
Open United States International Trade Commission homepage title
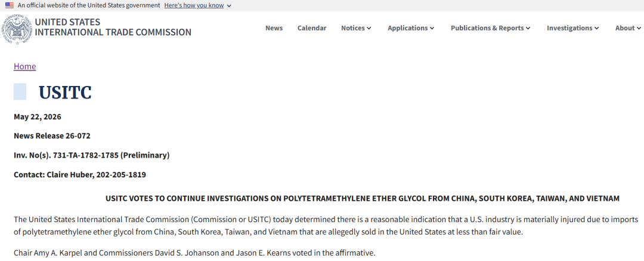(113, 27)
